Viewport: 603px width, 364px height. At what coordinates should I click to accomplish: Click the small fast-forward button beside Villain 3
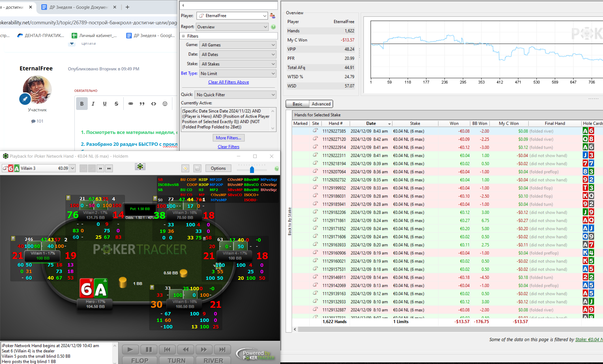100,168
